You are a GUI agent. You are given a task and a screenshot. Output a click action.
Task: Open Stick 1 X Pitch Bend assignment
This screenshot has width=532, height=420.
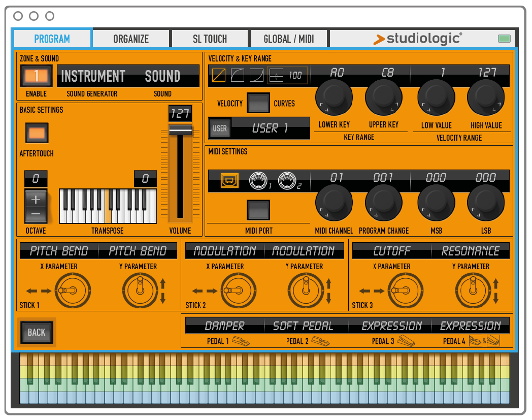tap(59, 250)
